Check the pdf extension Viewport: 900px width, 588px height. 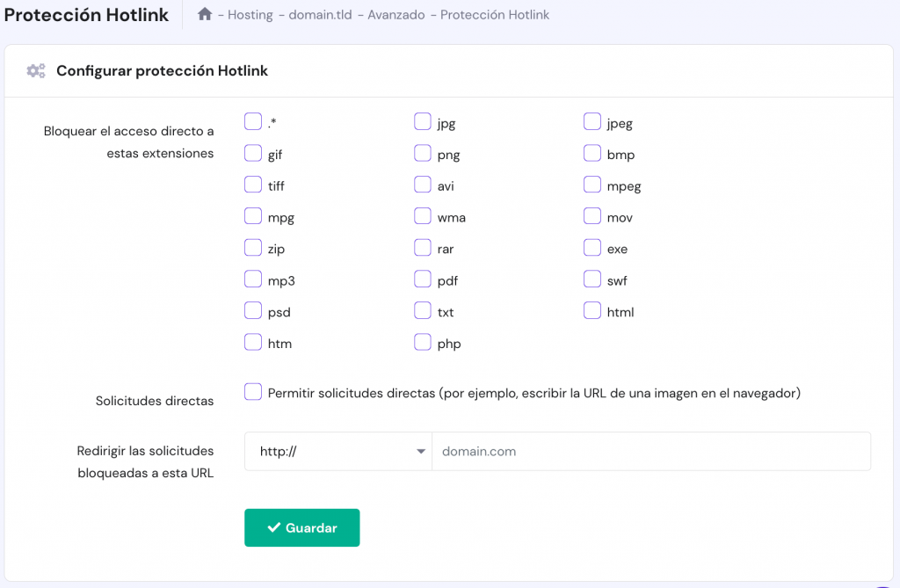423,279
